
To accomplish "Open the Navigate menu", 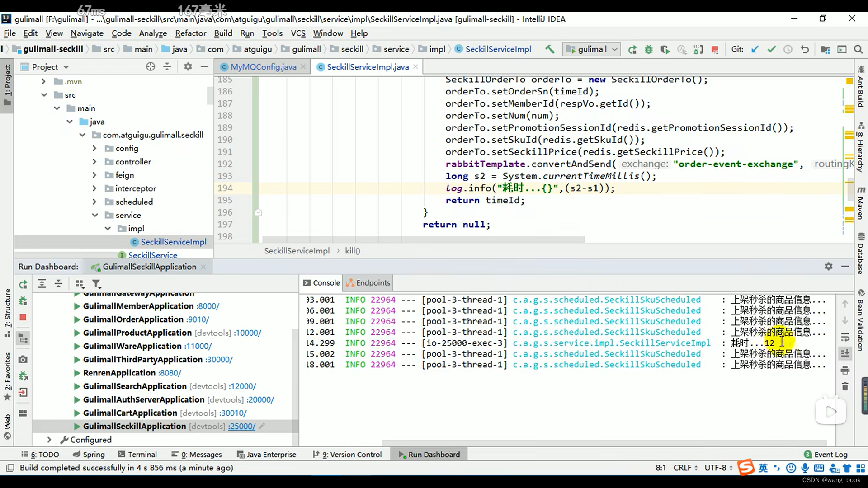I will pos(87,33).
